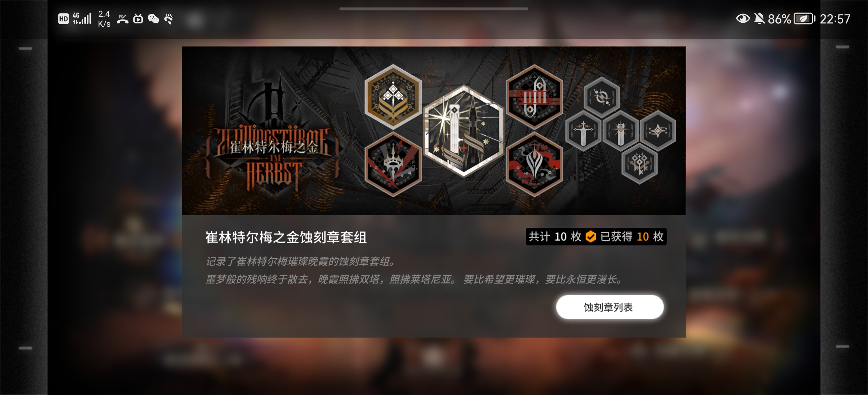The height and width of the screenshot is (395, 868).
Task: Select the large central tower medal
Action: pos(464,131)
